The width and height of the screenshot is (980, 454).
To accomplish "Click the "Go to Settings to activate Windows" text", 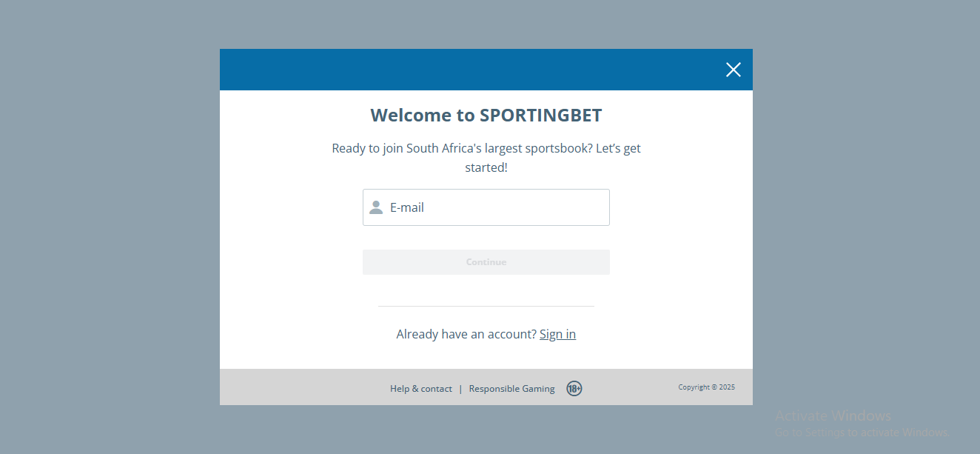I will tap(862, 433).
